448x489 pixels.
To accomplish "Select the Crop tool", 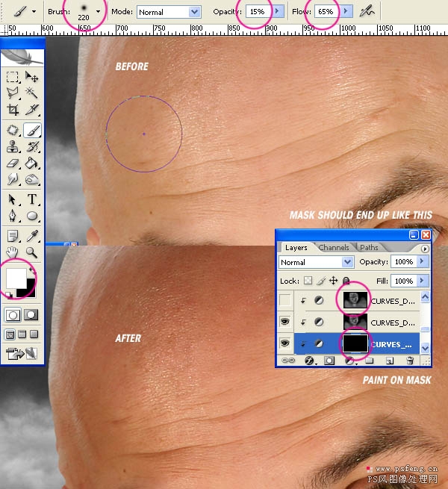I will tap(13, 110).
